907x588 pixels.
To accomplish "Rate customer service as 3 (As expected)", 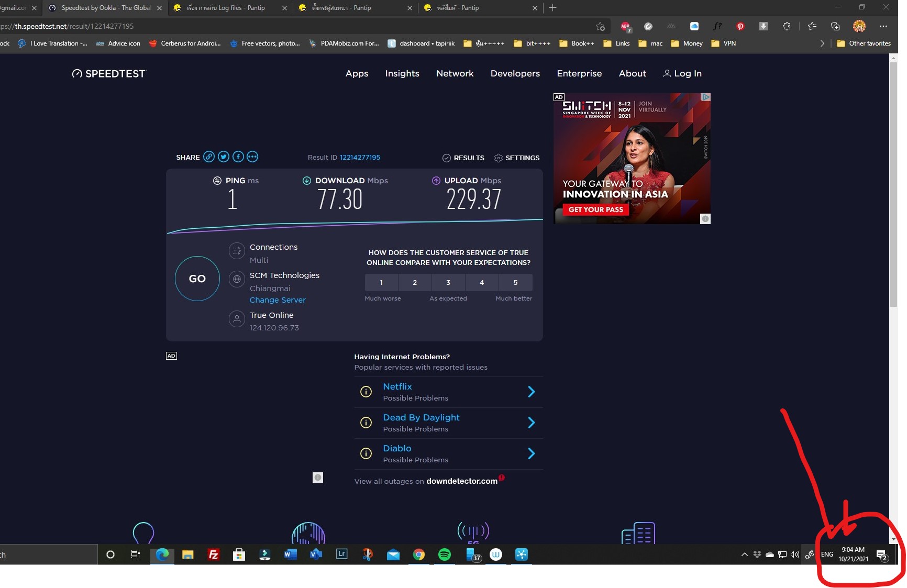I will [448, 282].
